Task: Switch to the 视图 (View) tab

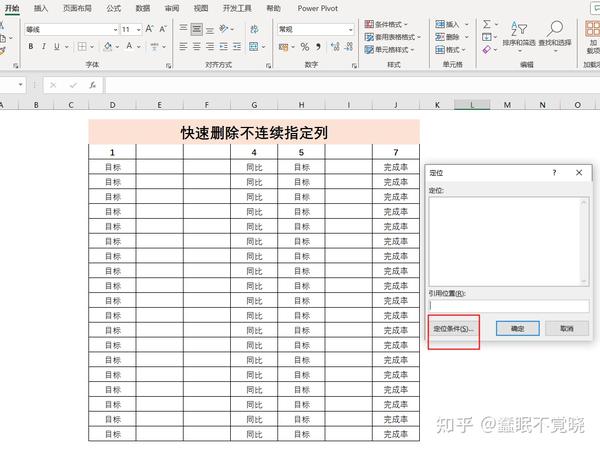Action: (x=201, y=8)
